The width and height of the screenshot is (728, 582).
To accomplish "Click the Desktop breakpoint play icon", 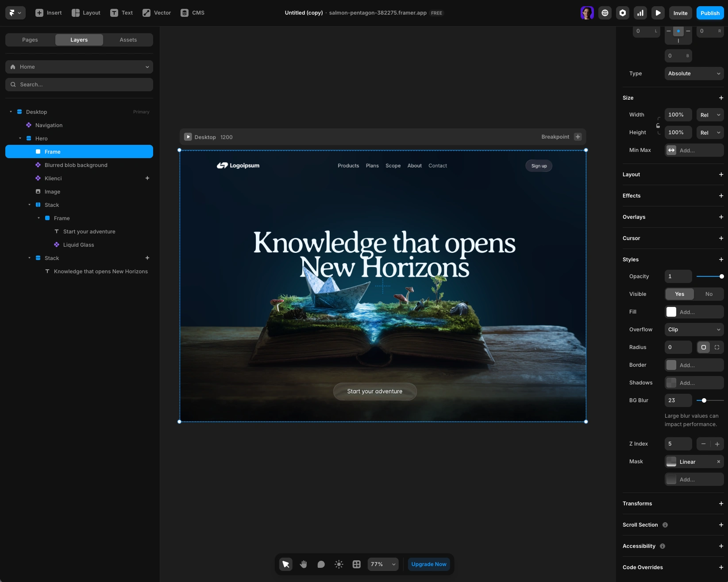I will pos(188,137).
